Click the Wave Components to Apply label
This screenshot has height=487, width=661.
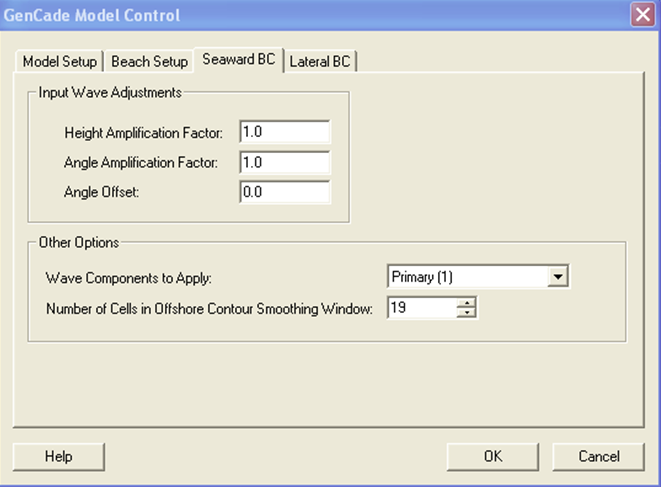tap(129, 278)
